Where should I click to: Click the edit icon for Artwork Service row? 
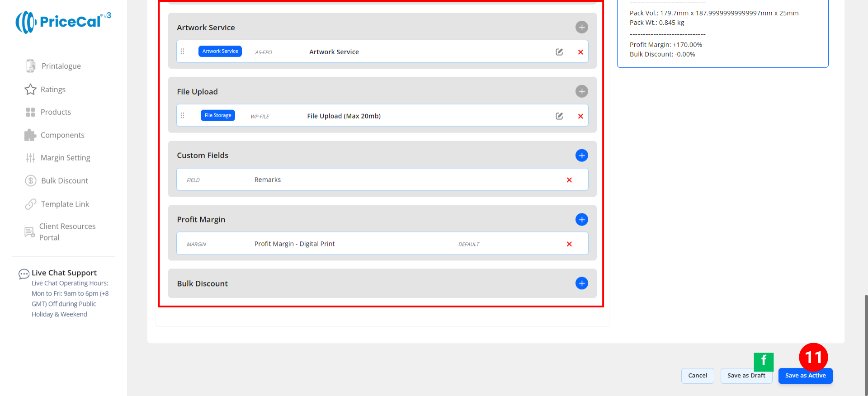559,52
